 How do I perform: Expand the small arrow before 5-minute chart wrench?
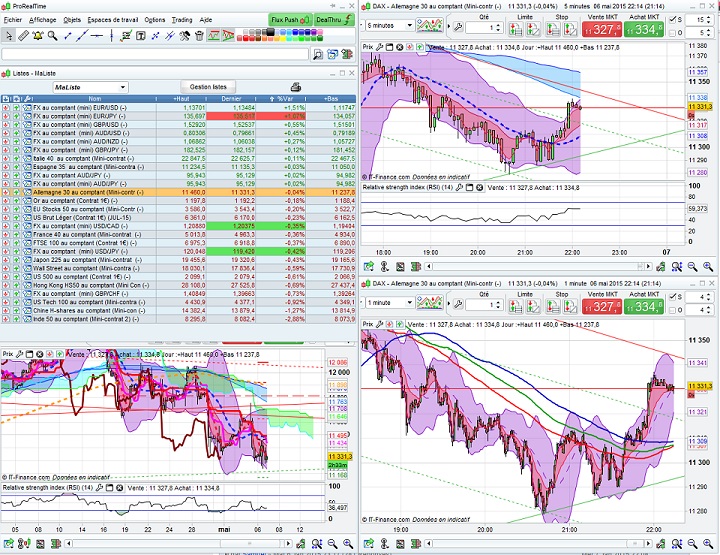(x=449, y=26)
